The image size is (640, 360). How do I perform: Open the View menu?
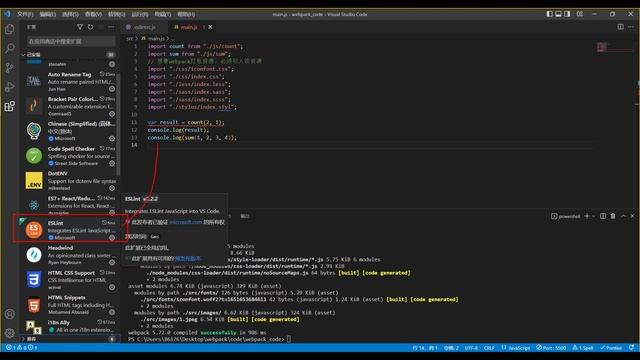pyautogui.click(x=93, y=14)
